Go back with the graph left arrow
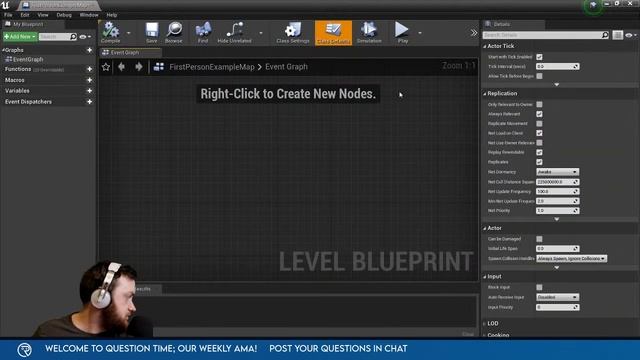This screenshot has width=640, height=360. 121,67
